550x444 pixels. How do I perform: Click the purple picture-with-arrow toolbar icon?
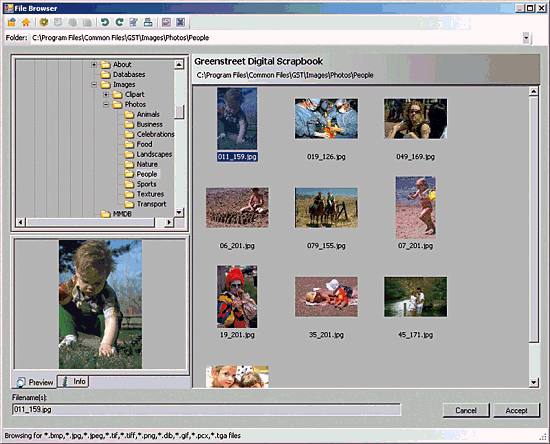(x=166, y=22)
